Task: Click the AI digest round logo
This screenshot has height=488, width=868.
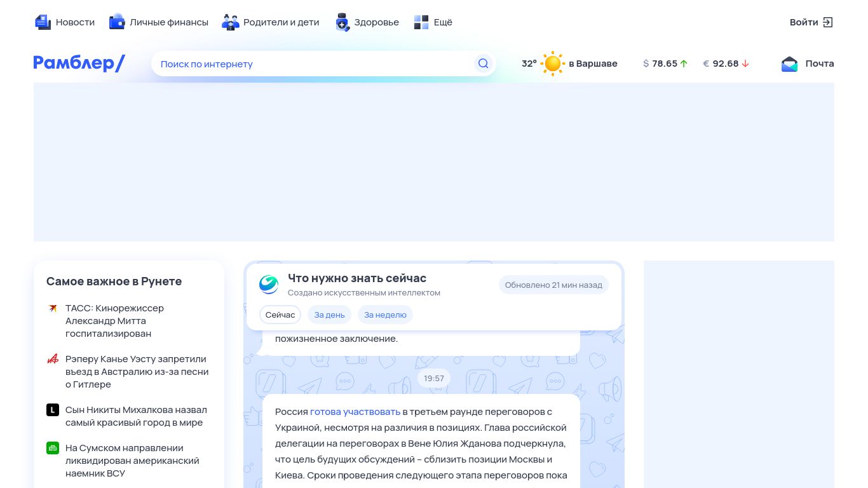Action: 269,285
